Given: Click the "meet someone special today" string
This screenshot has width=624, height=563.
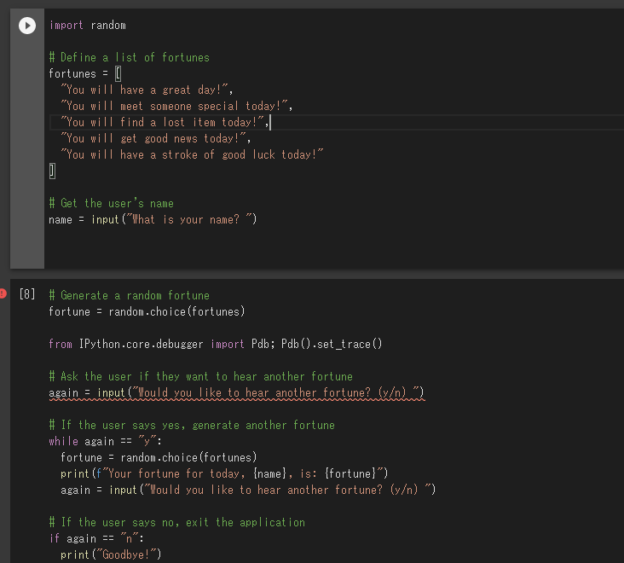Looking at the screenshot, I should point(177,106).
